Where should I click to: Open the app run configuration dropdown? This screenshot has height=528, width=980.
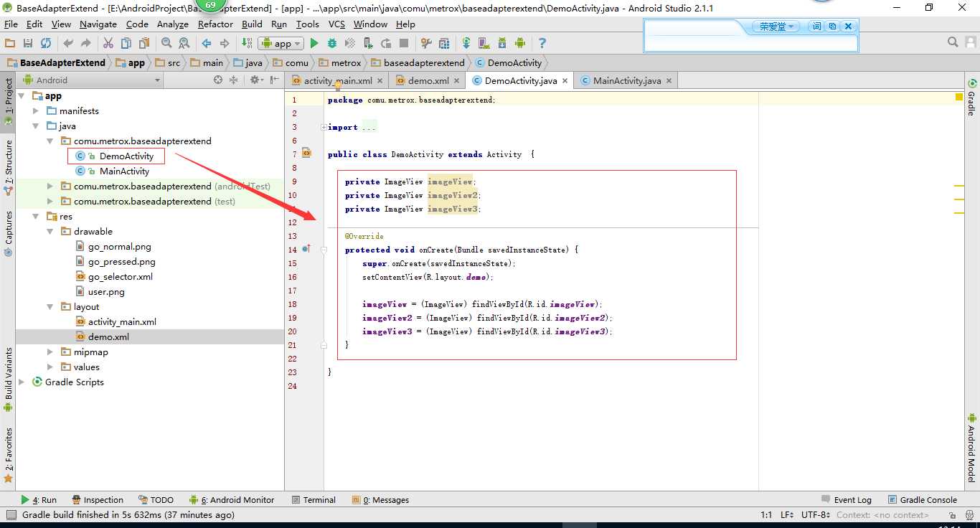click(281, 43)
